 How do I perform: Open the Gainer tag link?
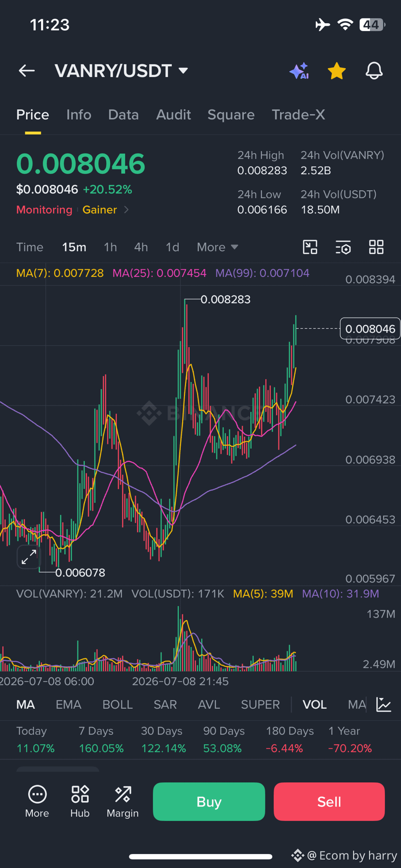click(100, 210)
